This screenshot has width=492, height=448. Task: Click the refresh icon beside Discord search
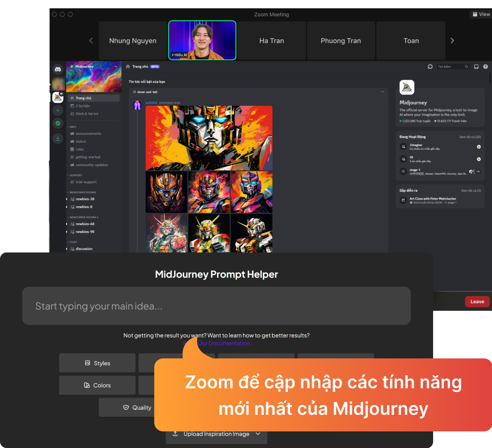coord(430,66)
